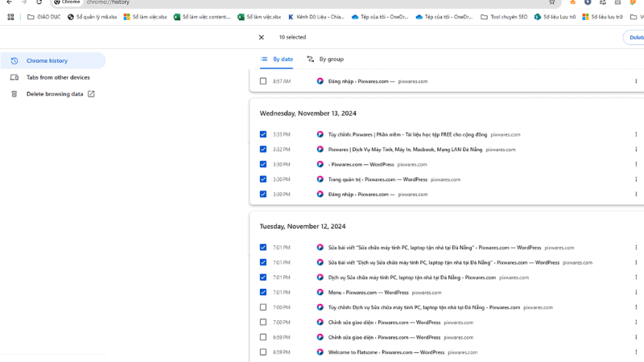Viewport: 644px width, 362px height.
Task: Switch to the By group tab
Action: tap(325, 60)
